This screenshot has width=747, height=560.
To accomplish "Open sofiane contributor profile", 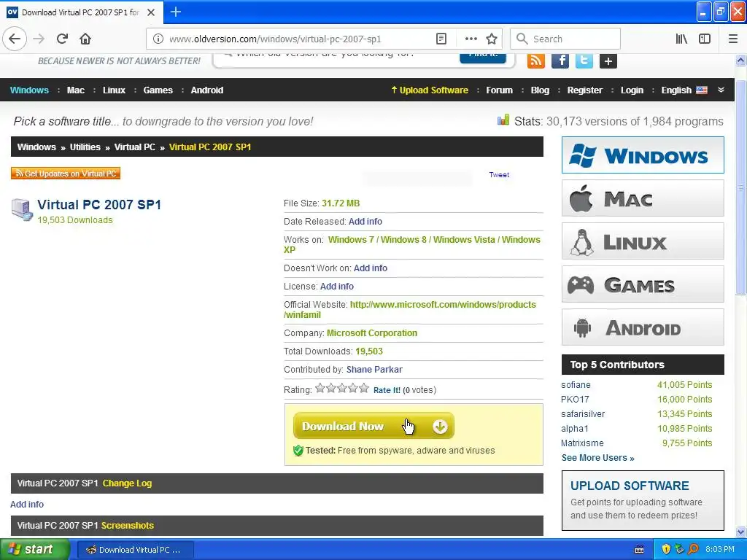I will (x=576, y=385).
